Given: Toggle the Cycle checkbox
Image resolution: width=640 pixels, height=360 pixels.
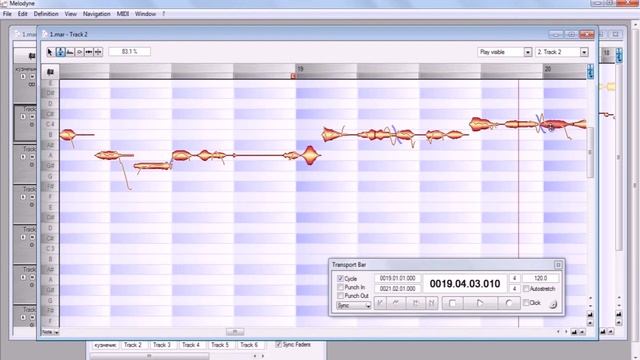Looking at the screenshot, I should pyautogui.click(x=340, y=278).
